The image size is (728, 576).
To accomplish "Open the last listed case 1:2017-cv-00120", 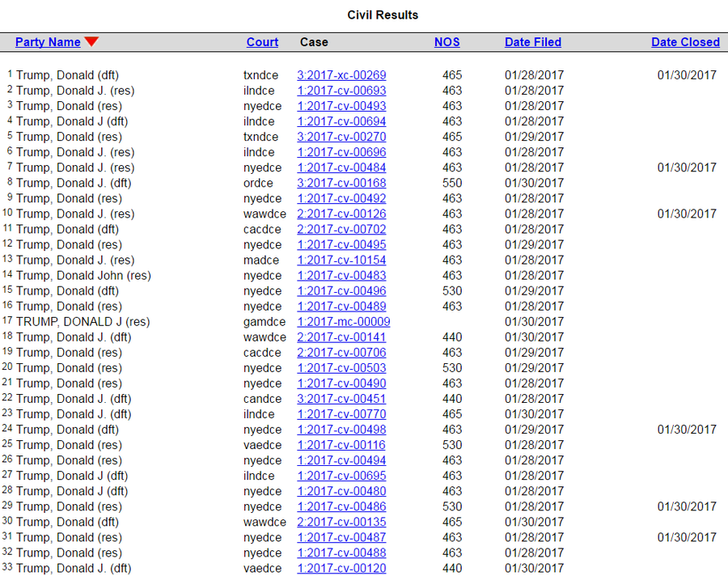I will click(341, 568).
